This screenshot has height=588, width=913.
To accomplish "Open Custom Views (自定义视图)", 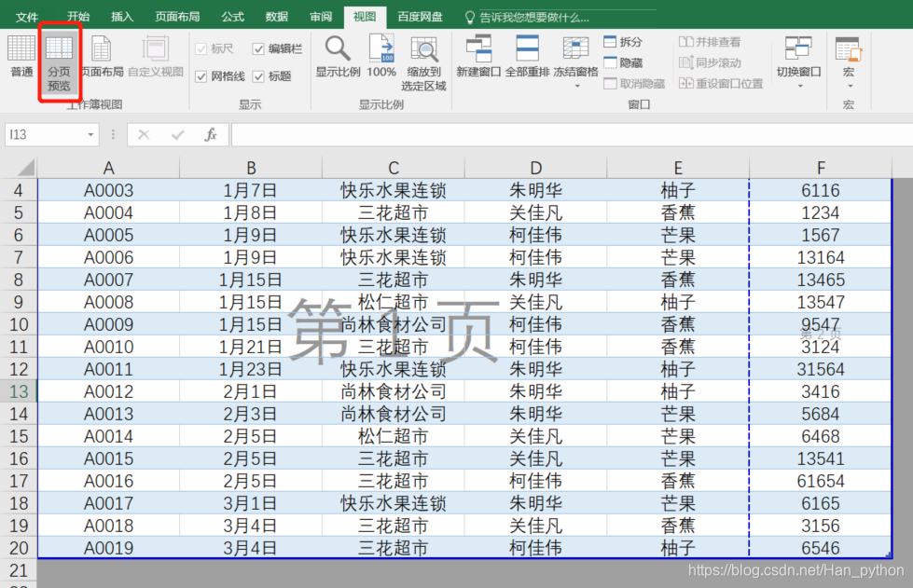I will (x=156, y=57).
